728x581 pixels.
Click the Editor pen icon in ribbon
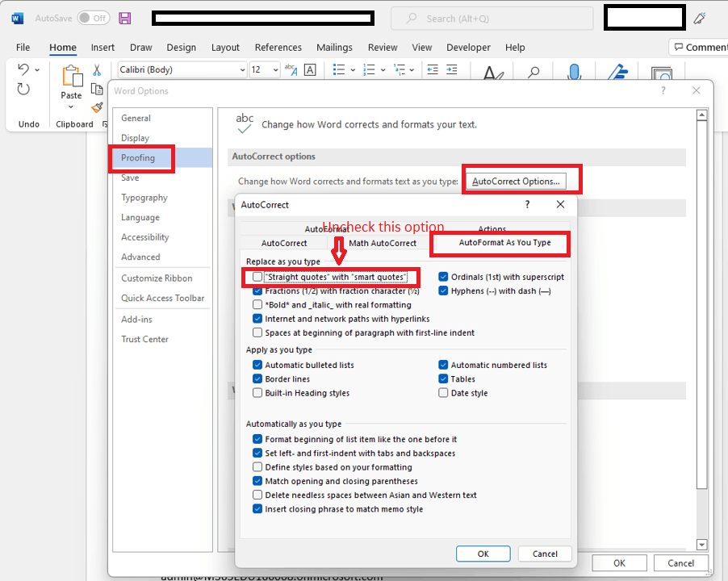coord(618,72)
